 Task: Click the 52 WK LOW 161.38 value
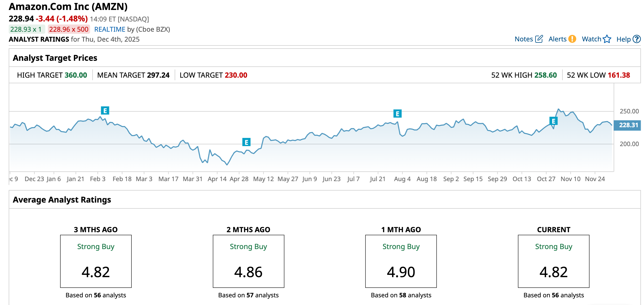(x=619, y=75)
